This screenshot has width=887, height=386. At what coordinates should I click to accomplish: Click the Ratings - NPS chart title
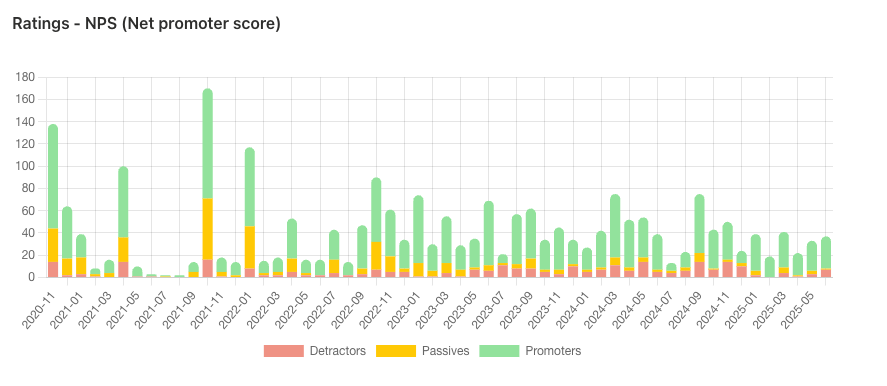click(147, 24)
